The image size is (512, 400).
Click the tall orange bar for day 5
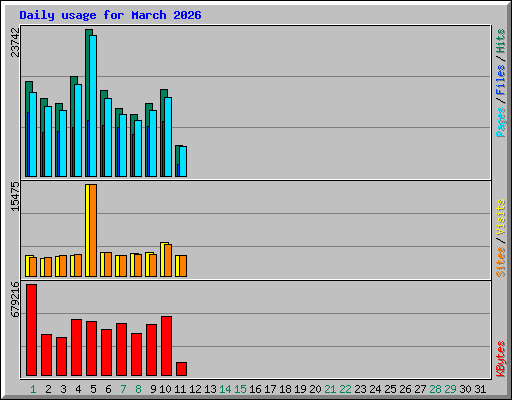click(93, 230)
